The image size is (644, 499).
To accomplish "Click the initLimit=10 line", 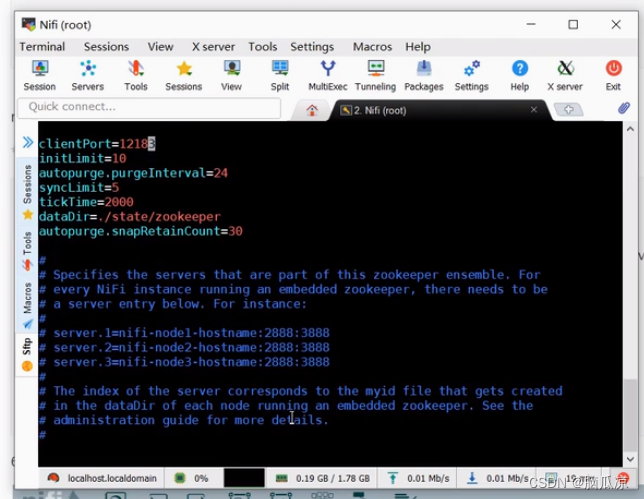I will [83, 158].
